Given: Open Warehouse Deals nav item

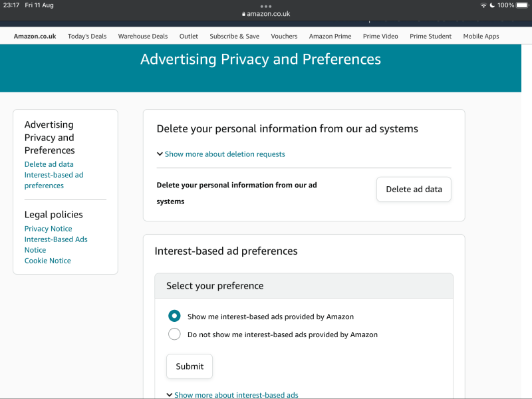Looking at the screenshot, I should [143, 37].
